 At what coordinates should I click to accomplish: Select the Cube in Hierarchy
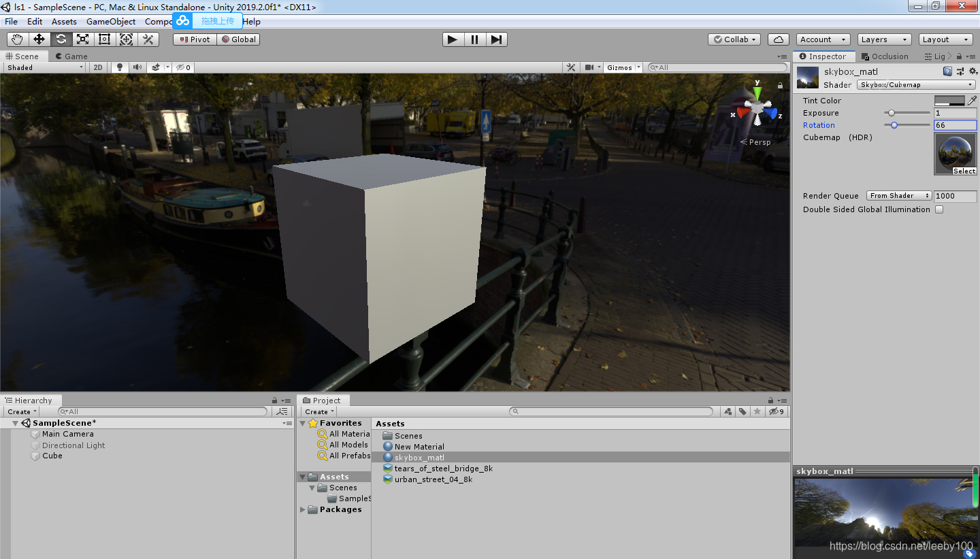point(52,456)
